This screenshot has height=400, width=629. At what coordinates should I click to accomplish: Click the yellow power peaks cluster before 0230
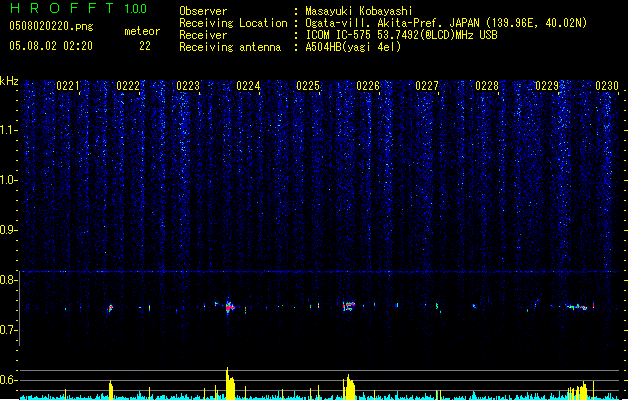coord(578,390)
